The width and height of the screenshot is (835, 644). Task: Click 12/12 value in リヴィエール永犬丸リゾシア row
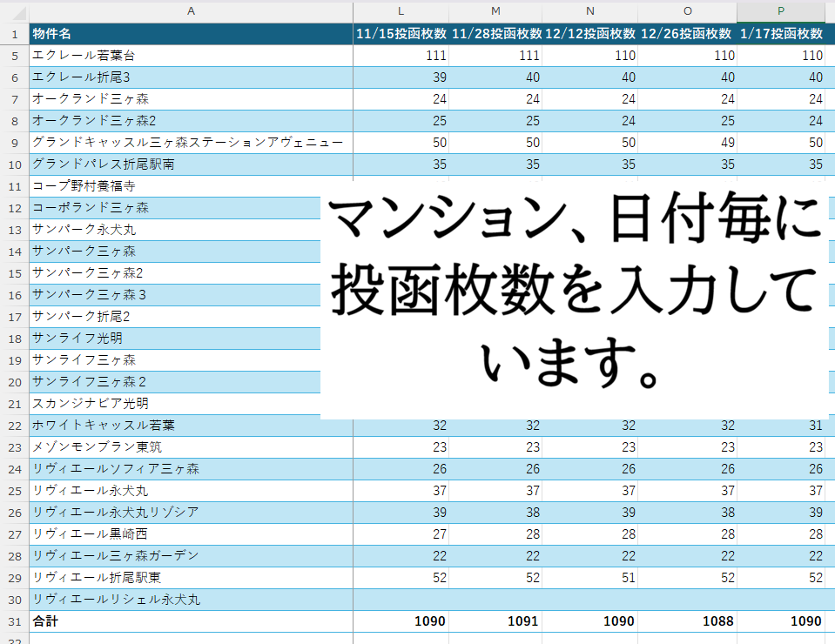point(590,513)
